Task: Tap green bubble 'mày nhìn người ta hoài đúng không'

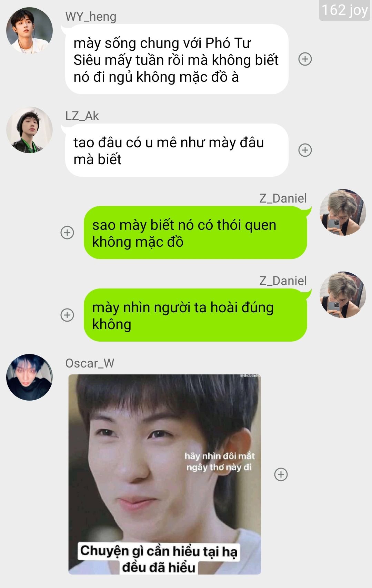Action: [x=195, y=315]
